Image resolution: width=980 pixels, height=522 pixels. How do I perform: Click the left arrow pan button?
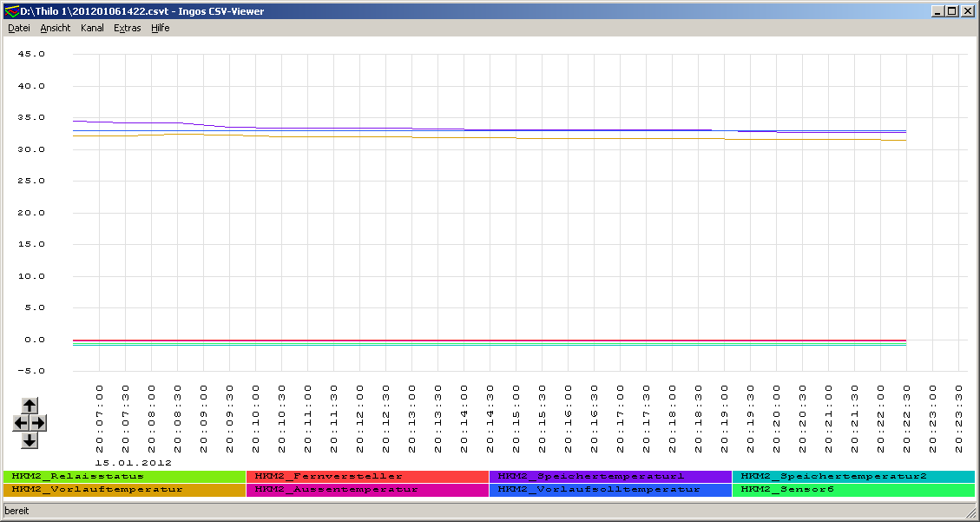pos(21,423)
